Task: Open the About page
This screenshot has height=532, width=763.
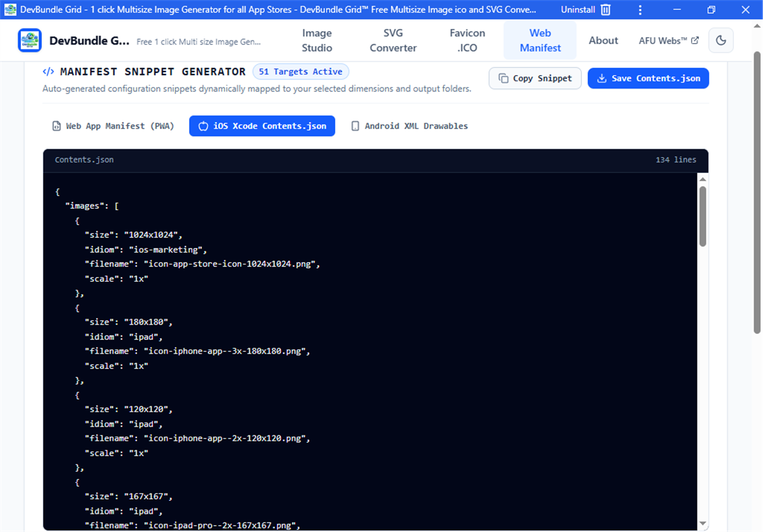Action: (604, 41)
